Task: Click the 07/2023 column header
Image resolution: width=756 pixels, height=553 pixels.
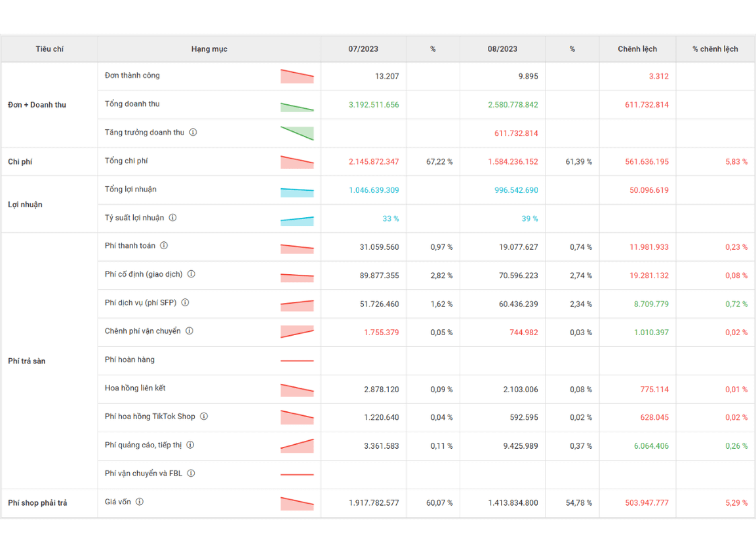Action: coord(363,49)
